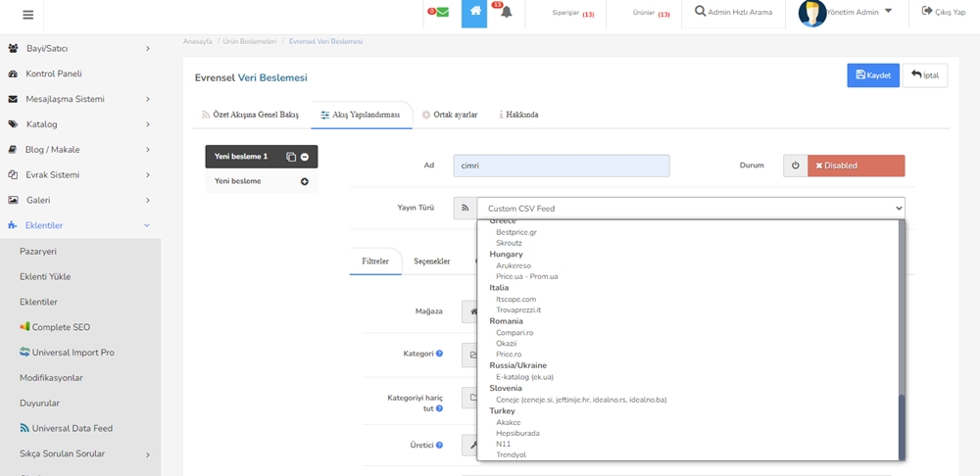Select Akakce from feed list
The height and width of the screenshot is (476, 980).
tap(508, 422)
